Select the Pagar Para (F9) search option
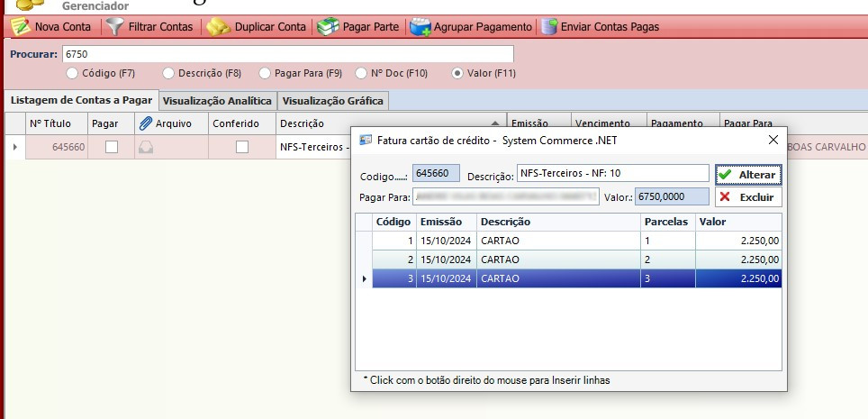Image resolution: width=868 pixels, height=419 pixels. pos(265,73)
